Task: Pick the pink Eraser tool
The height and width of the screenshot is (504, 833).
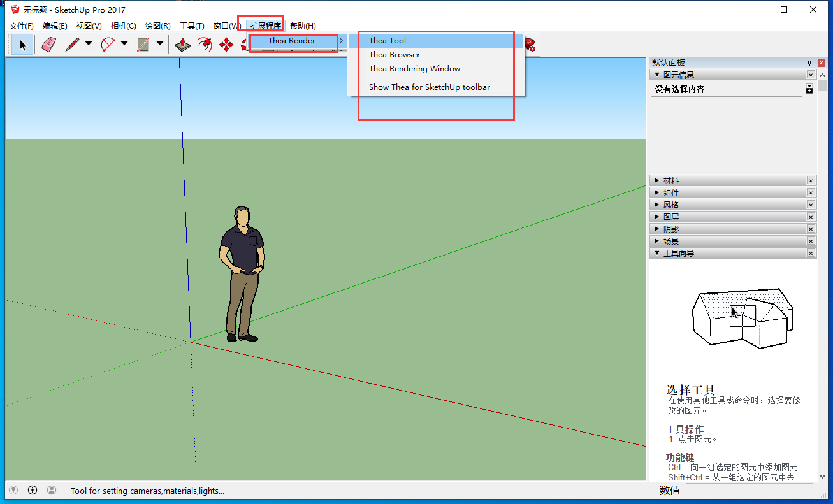Action: [x=49, y=45]
